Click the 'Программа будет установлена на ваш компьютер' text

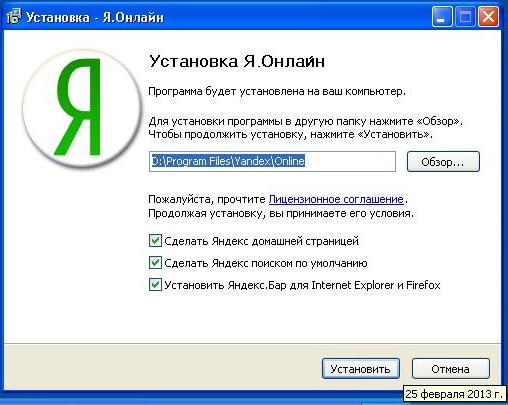tap(277, 91)
